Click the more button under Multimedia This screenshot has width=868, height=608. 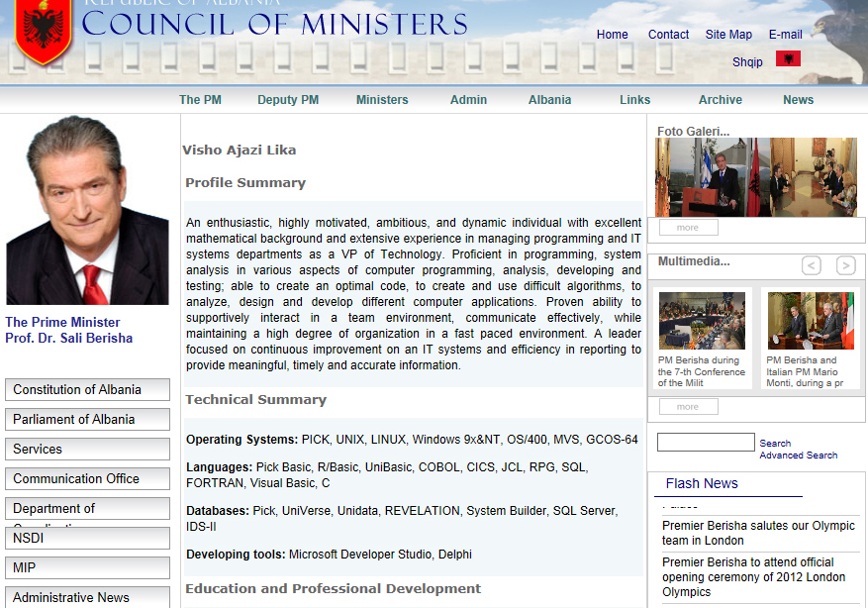(688, 407)
